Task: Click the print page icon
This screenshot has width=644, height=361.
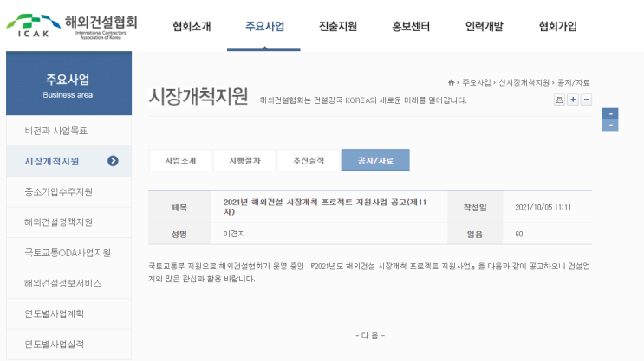Action: coord(559,100)
